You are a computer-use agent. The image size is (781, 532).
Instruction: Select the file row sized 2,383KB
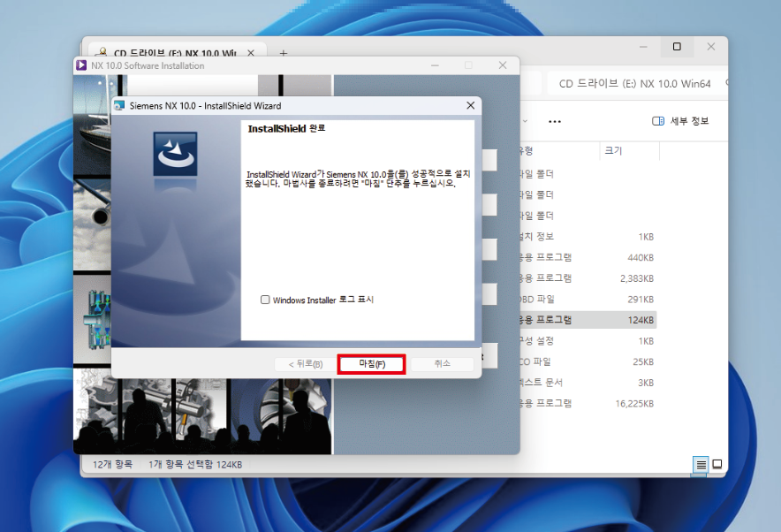coord(588,278)
